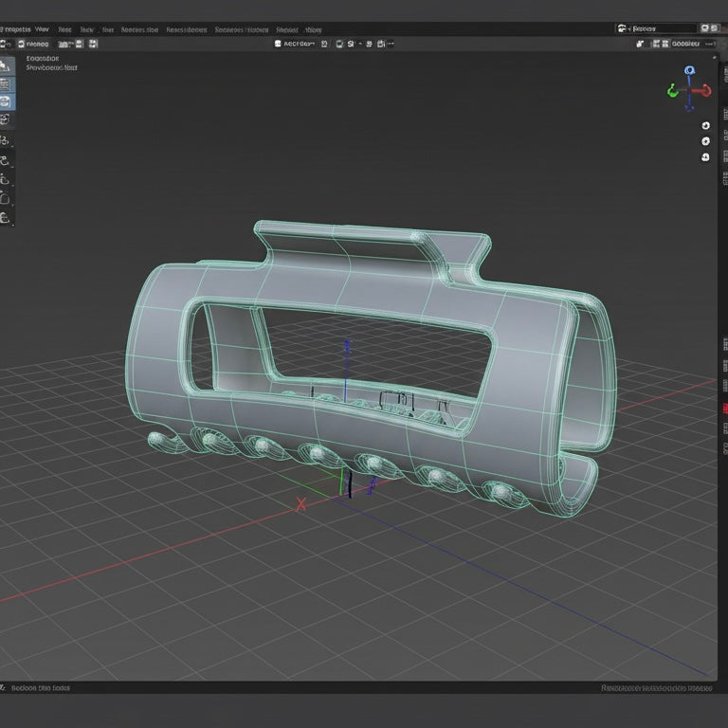
Task: Snap view to the green Y axis
Action: click(x=672, y=92)
